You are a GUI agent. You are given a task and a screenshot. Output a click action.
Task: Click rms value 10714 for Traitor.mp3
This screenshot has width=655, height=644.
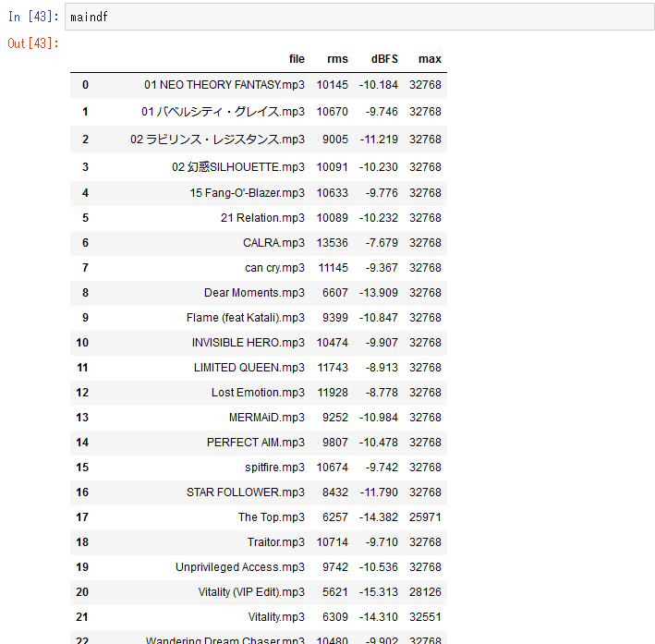click(332, 542)
